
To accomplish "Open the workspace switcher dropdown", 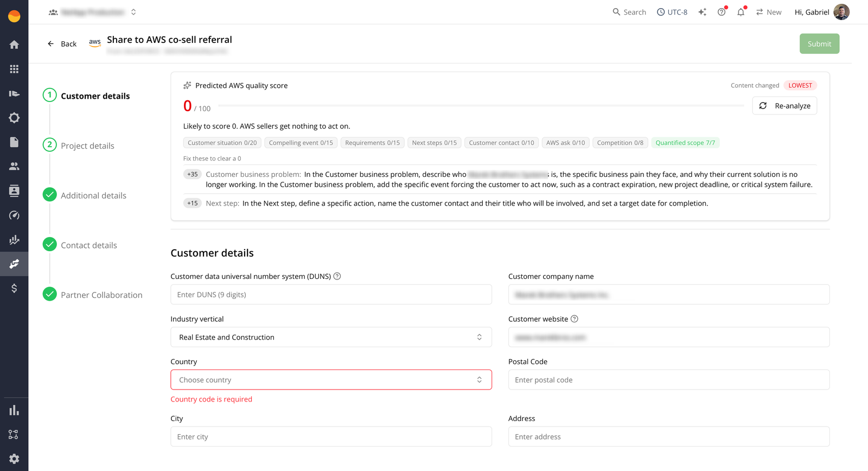I will click(92, 12).
